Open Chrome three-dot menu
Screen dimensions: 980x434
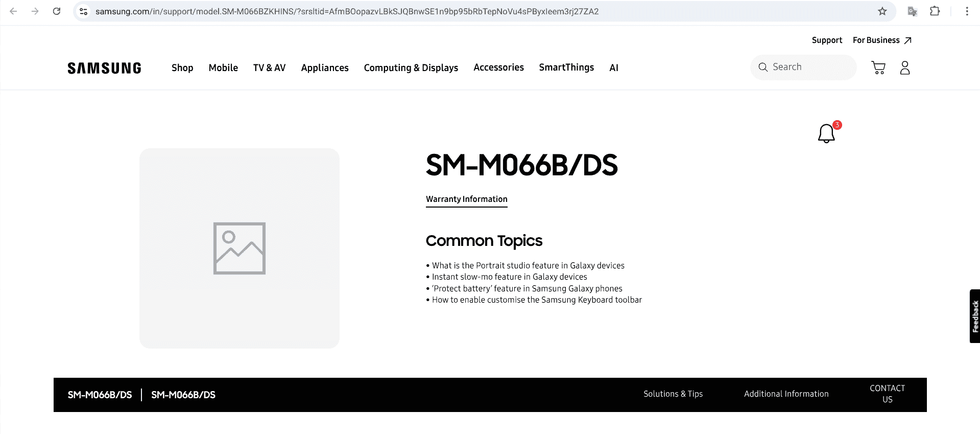tap(967, 11)
